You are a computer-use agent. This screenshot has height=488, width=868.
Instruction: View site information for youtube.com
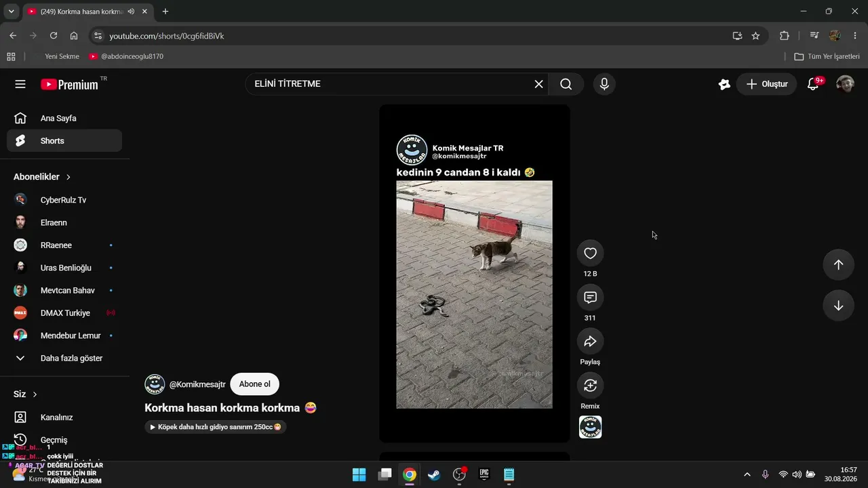pos(98,36)
